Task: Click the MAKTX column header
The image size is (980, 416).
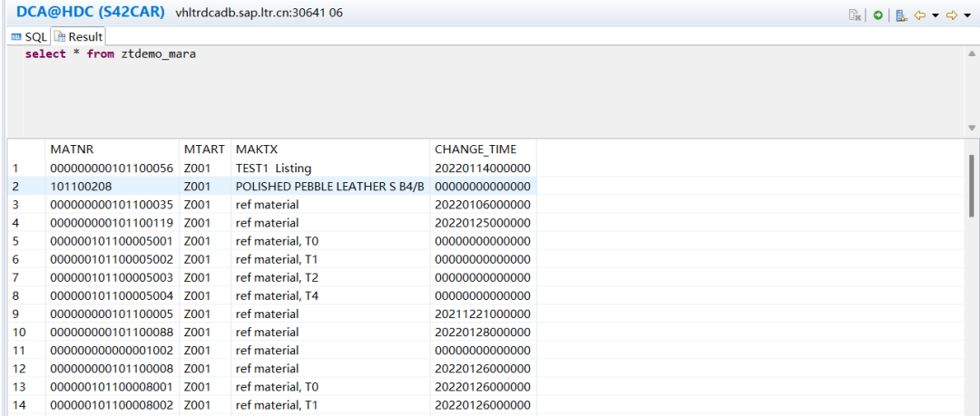Action: (330, 150)
